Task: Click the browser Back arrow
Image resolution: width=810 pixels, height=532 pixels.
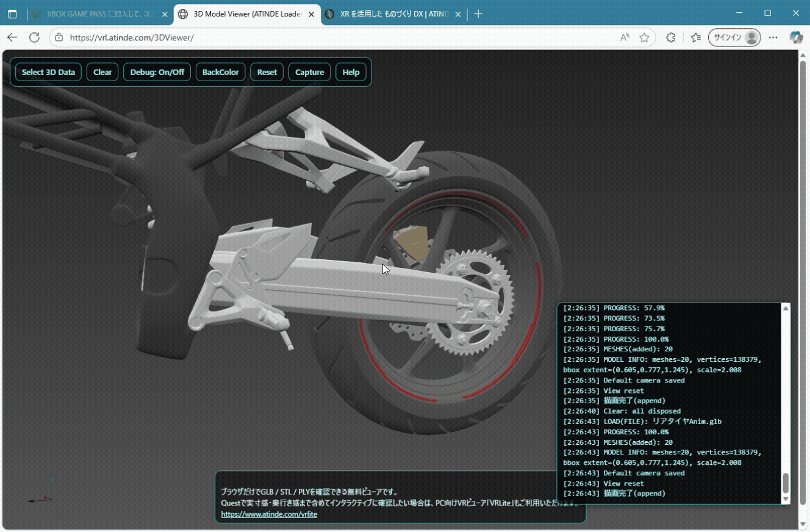Action: point(12,38)
